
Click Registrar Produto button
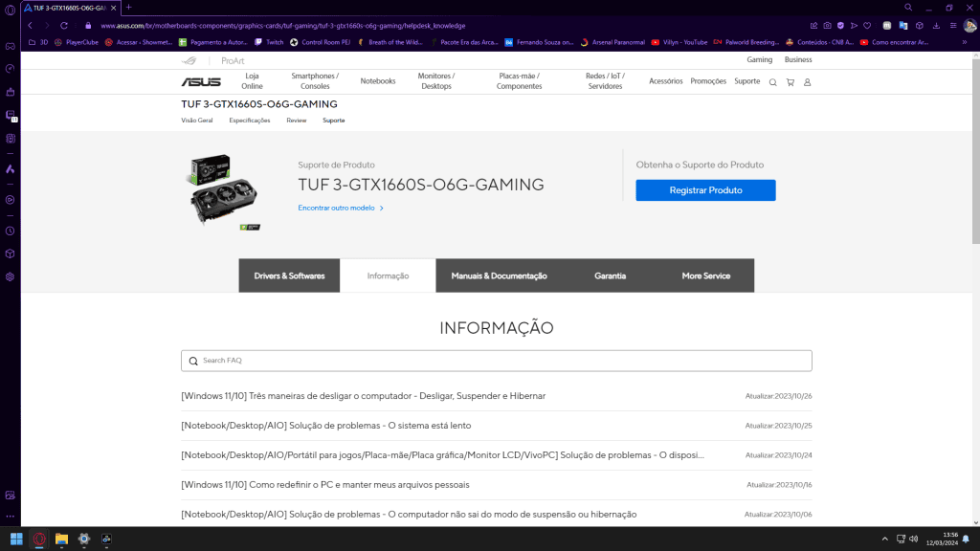coord(705,190)
